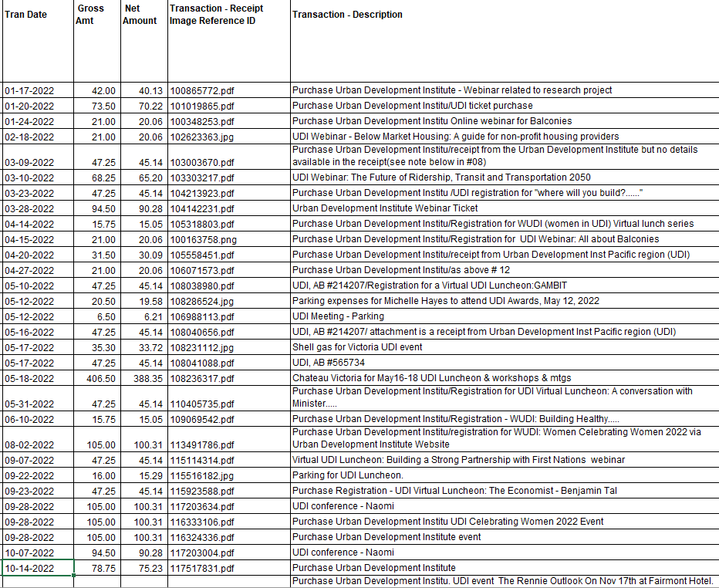Select the Receipt Image Reference ID header
Image resolution: width=719 pixels, height=588 pixels.
click(217, 15)
